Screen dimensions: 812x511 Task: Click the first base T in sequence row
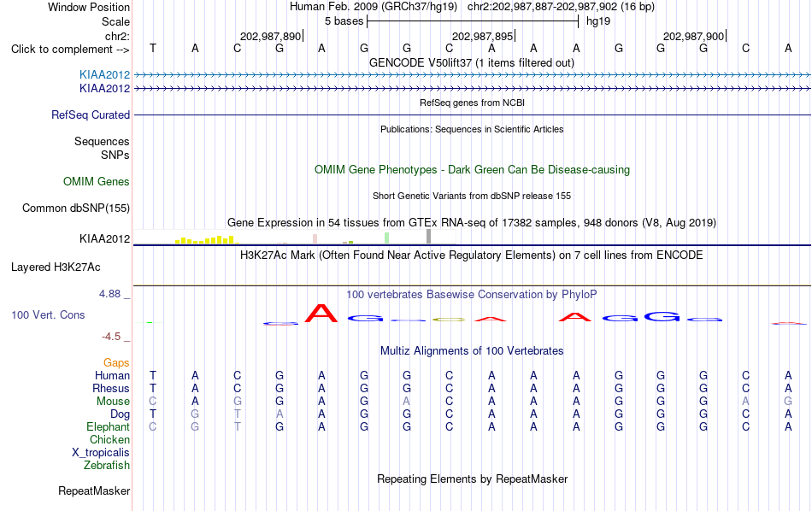click(x=153, y=48)
